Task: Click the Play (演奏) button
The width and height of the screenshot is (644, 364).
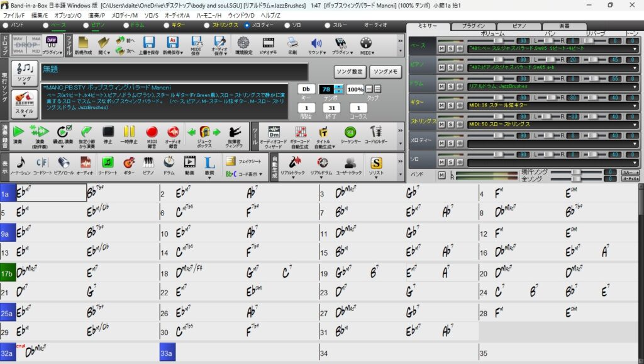Action: coord(18,135)
